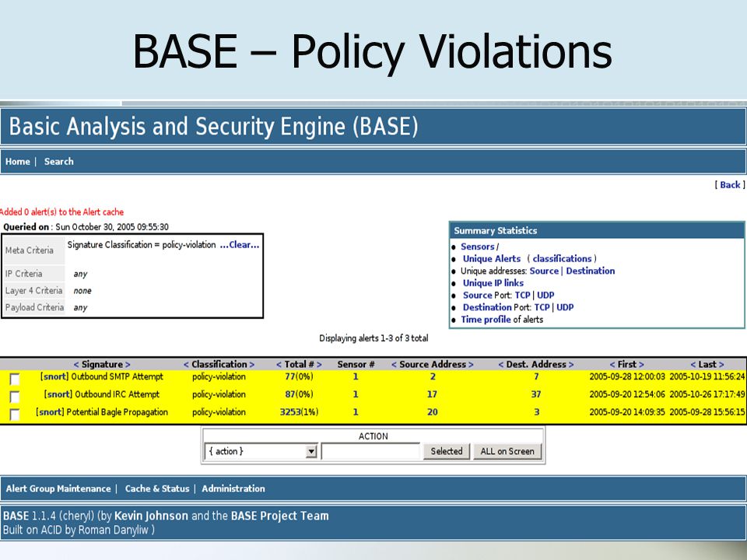Click destination address count 7
747x560 pixels.
click(x=536, y=376)
